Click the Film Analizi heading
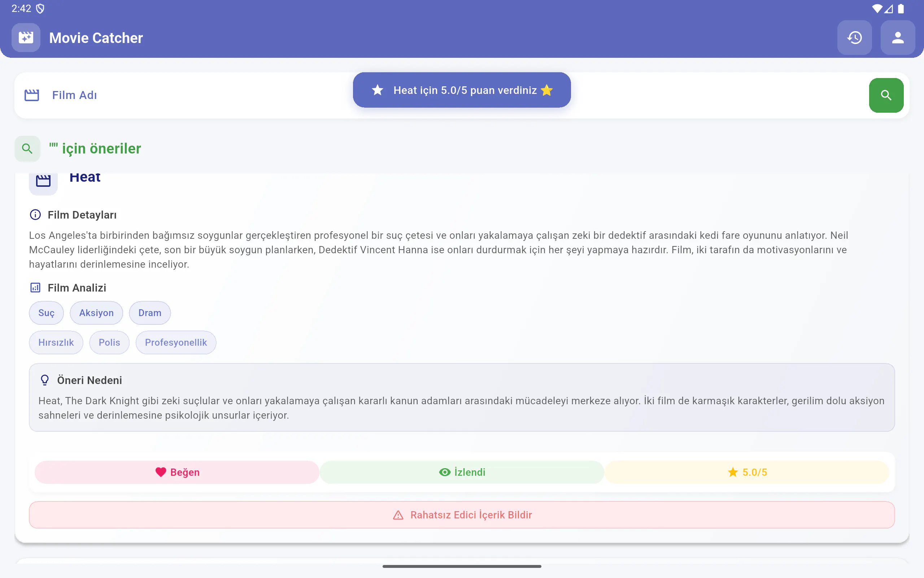 point(77,288)
